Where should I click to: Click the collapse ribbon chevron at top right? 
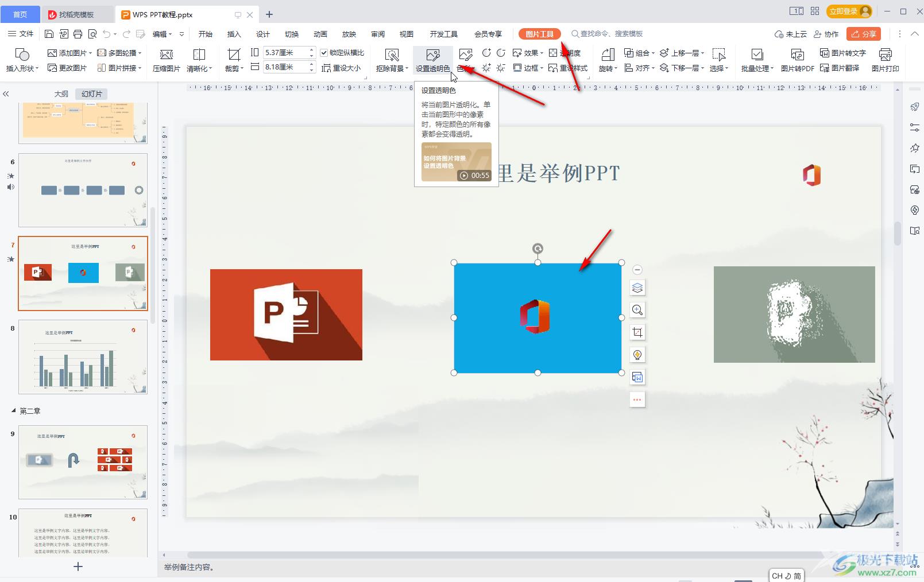click(x=914, y=34)
